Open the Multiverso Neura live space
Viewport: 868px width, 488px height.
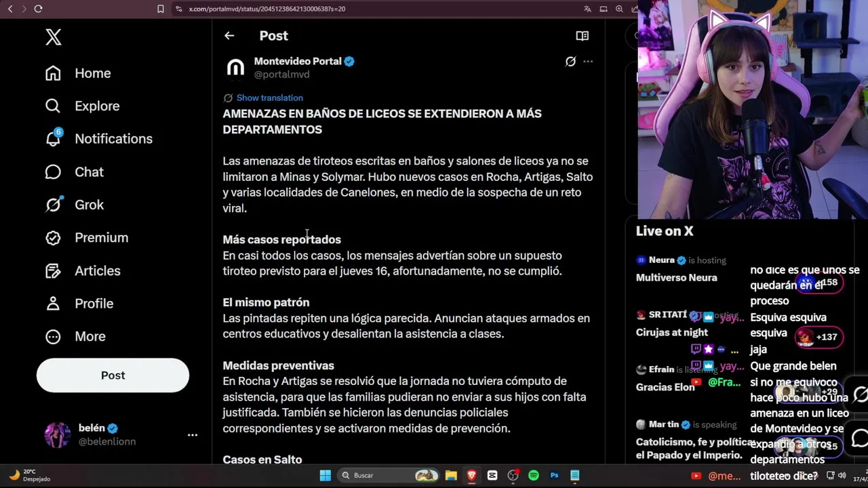pyautogui.click(x=676, y=277)
